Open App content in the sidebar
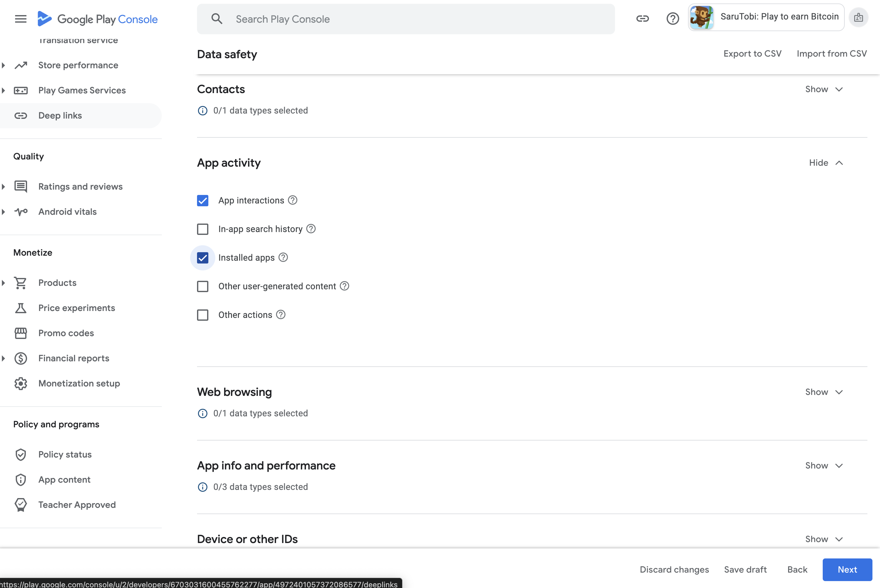880x588 pixels. tap(64, 480)
